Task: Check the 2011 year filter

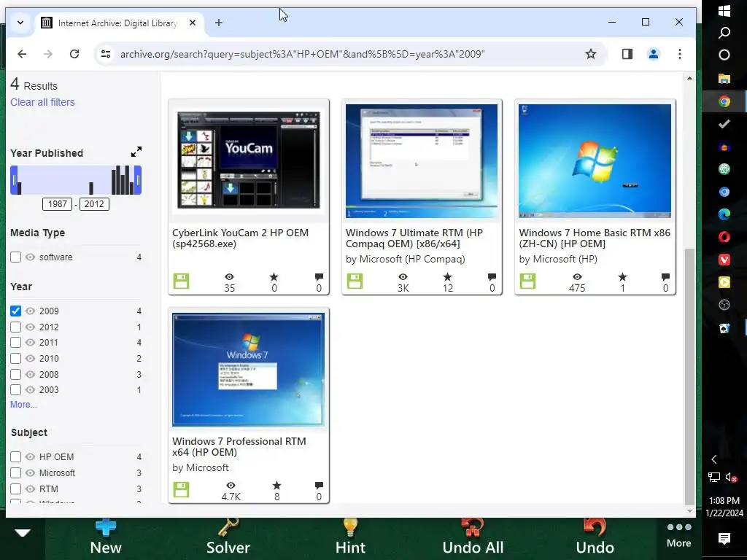Action: coord(16,343)
